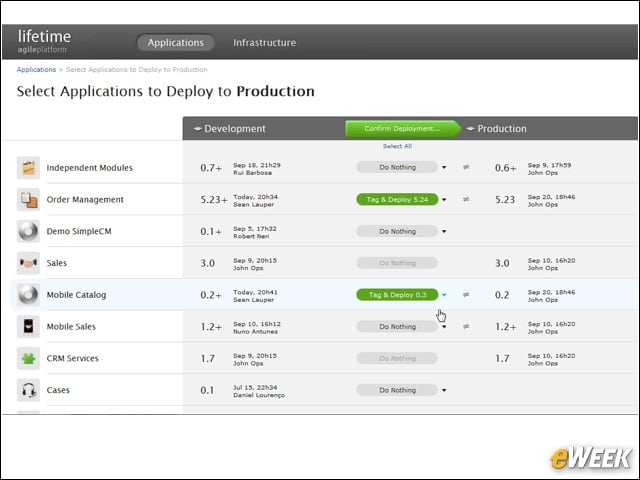Click development version 5.23+ of Order Management
640x480 pixels.
point(214,200)
